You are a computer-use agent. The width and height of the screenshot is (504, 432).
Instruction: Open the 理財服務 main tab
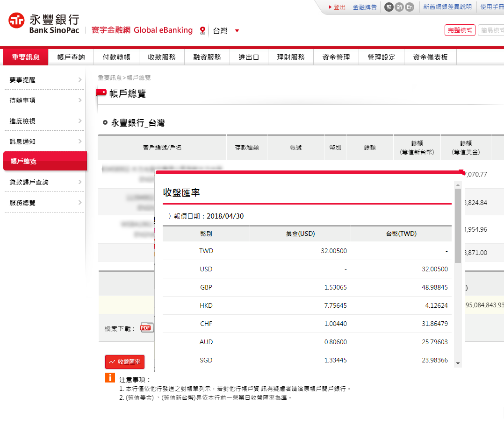point(291,57)
